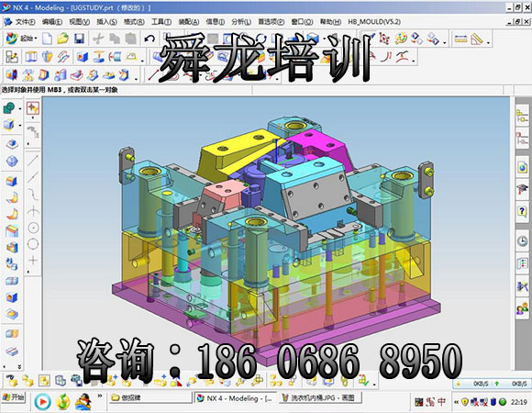Toggle Arc Center snap (circle with dot)

point(33,228)
